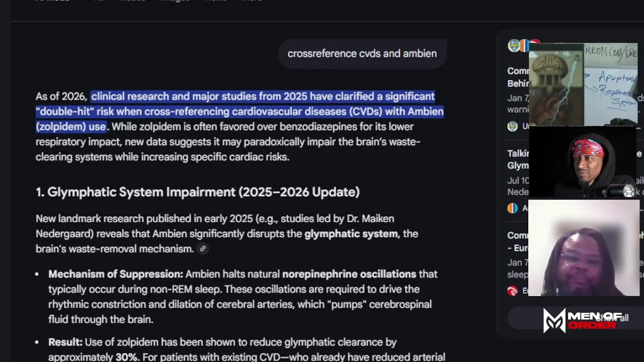The width and height of the screenshot is (644, 362).
Task: Open the third source card below the Jul 10 card
Action: [x=518, y=247]
